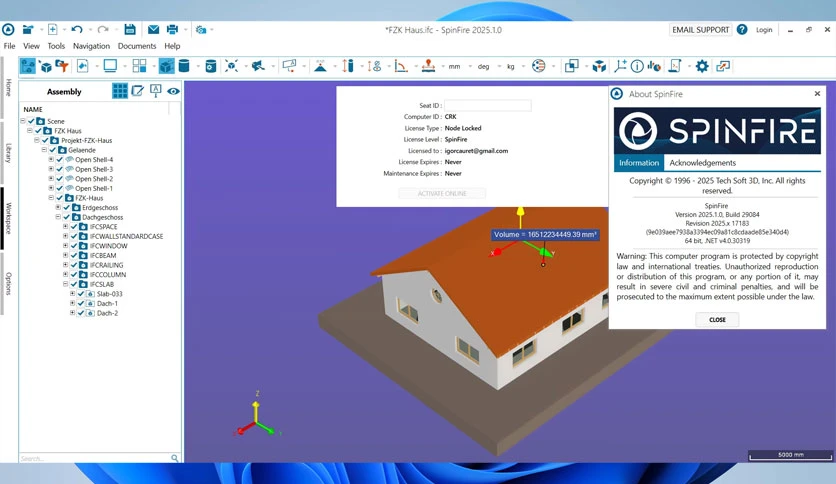
Task: Click the SpinFire logo application button
Action: click(x=8, y=30)
